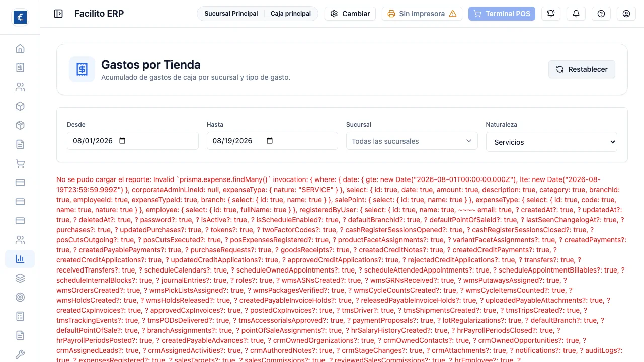Screen dimensions: 644x362
Task: Collapse the sidebar with the panel toggle icon
Action: point(58,14)
